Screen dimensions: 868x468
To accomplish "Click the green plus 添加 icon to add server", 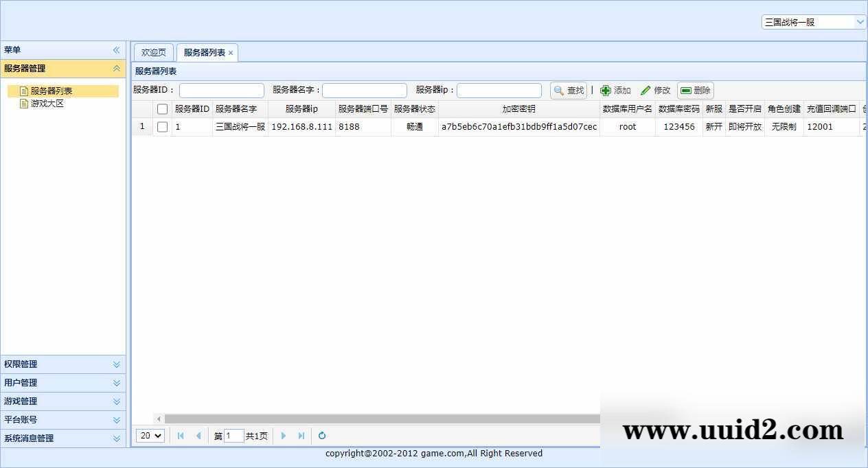I will 605,90.
